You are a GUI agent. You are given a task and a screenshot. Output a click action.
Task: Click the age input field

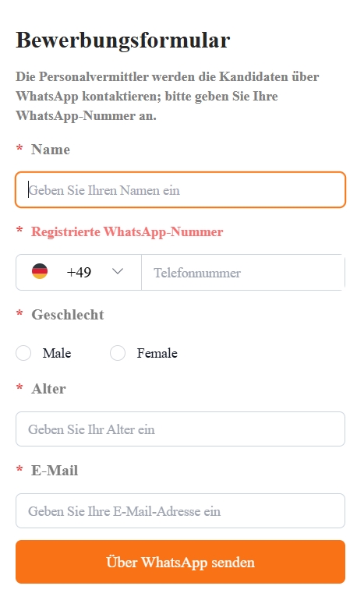180,429
